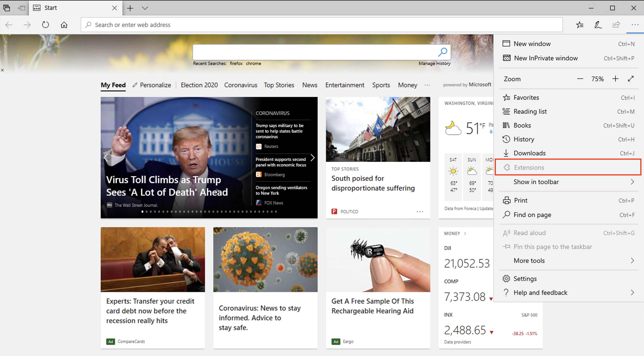The image size is (644, 356).
Task: Go forward with the forward arrow
Action: tap(27, 25)
